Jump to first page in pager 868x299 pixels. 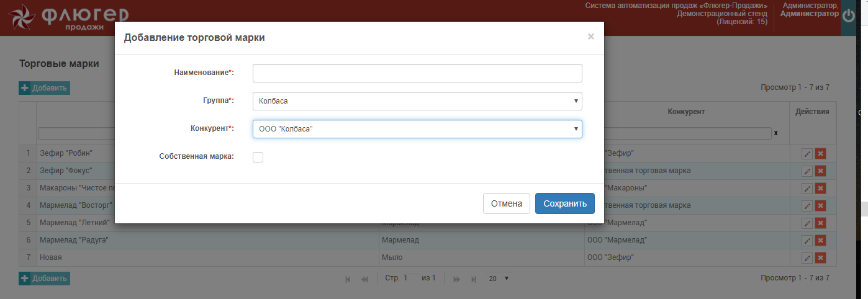click(348, 279)
